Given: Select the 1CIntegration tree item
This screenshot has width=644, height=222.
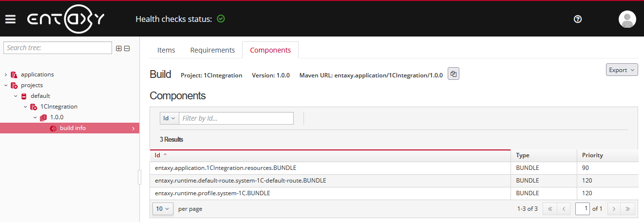Looking at the screenshot, I should [x=59, y=107].
